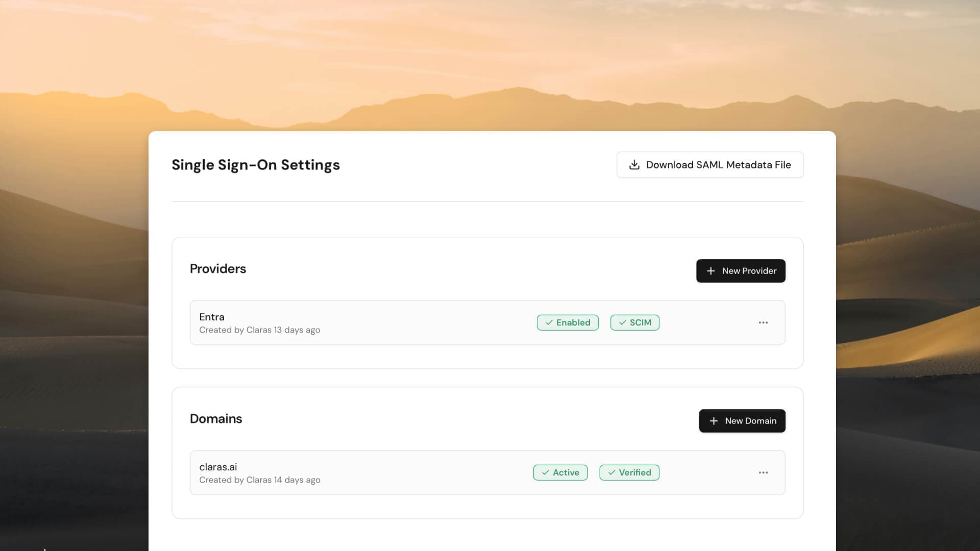Click the checkmark inside the Verified badge
The width and height of the screenshot is (980, 551).
point(612,472)
